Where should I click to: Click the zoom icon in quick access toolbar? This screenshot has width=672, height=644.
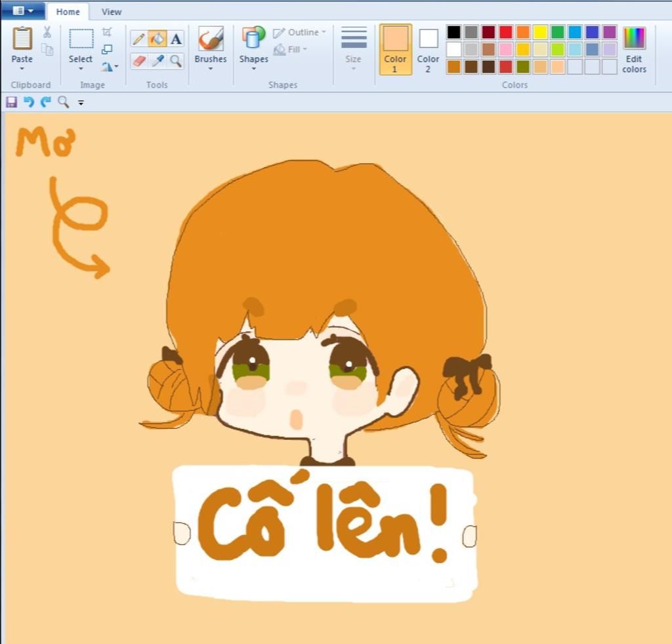pos(63,102)
